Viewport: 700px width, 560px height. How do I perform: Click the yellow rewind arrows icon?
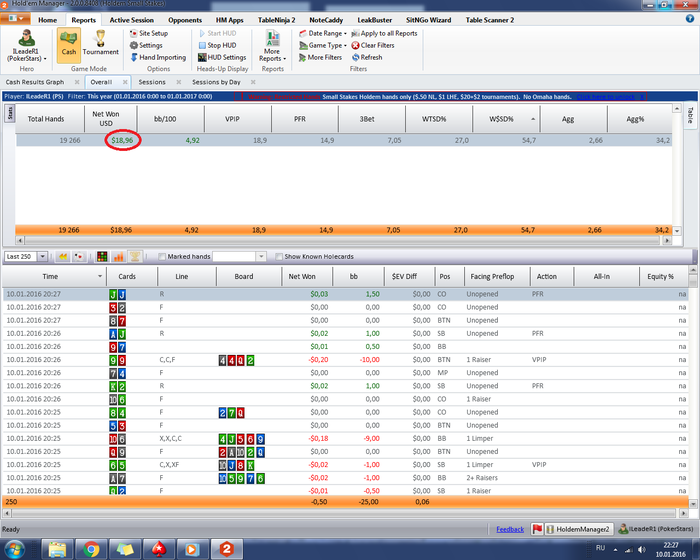(x=63, y=256)
